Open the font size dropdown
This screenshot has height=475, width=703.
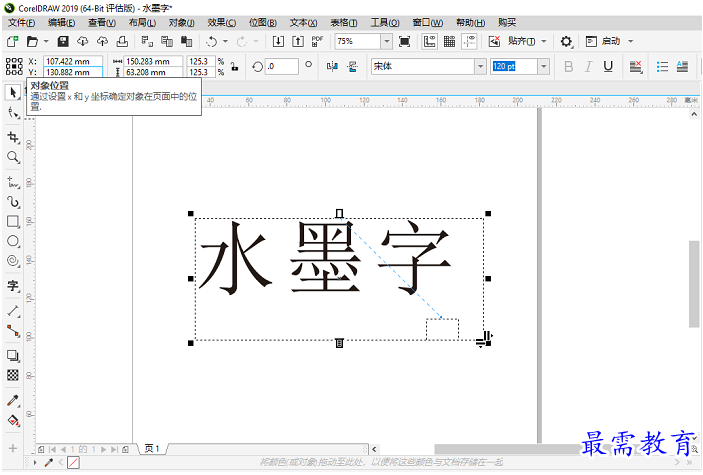[543, 66]
